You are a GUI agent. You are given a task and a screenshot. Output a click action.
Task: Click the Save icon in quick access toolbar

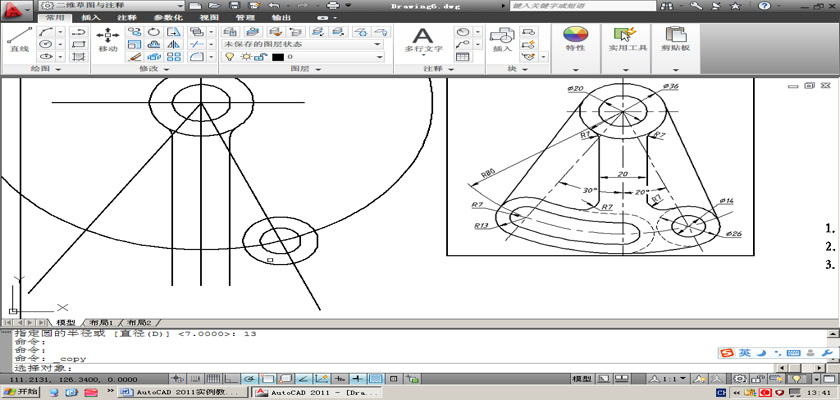234,6
